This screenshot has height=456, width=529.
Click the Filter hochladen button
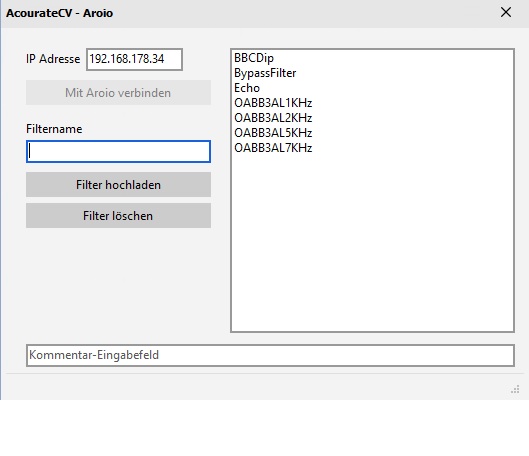pos(118,184)
